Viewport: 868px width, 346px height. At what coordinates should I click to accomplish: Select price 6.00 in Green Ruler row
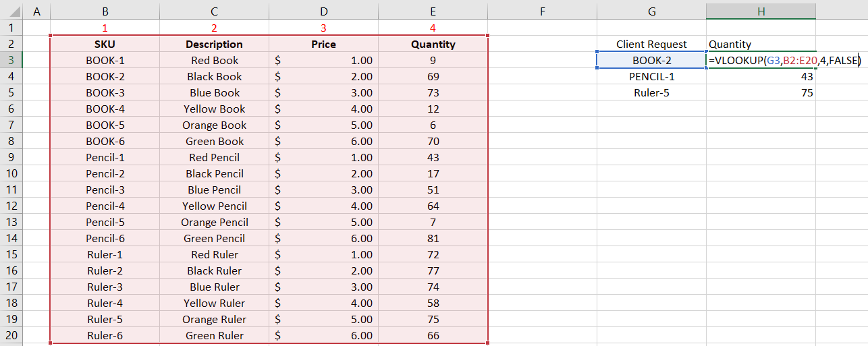(323, 335)
